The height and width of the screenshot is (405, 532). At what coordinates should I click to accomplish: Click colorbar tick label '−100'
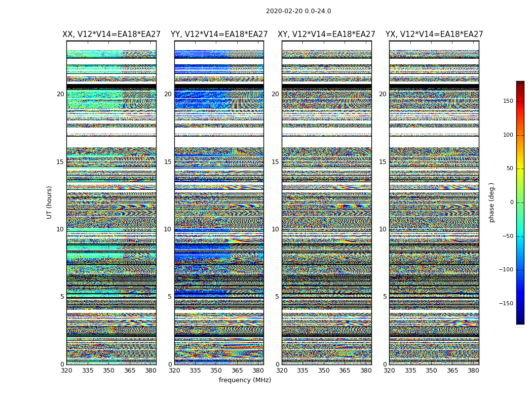506,270
